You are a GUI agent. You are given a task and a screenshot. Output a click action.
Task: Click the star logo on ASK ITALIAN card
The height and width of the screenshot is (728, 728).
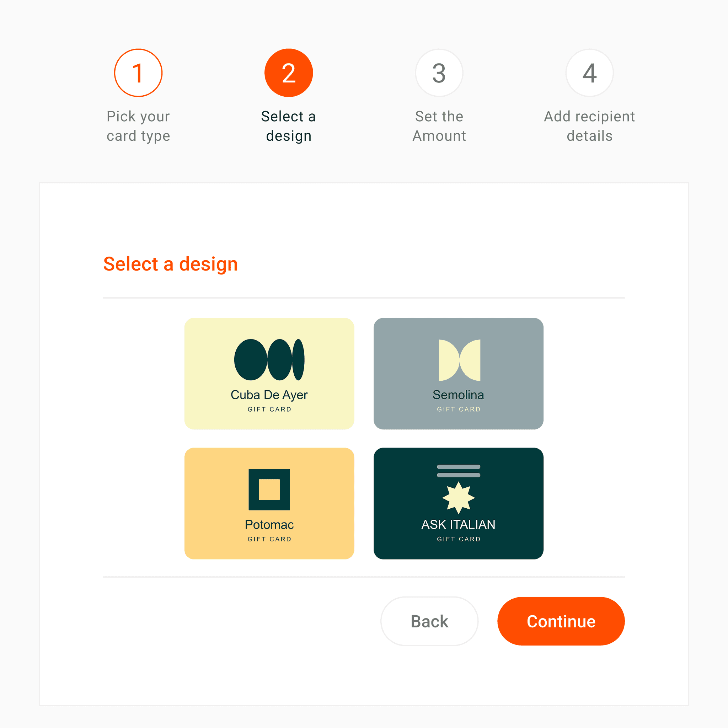[x=459, y=498]
